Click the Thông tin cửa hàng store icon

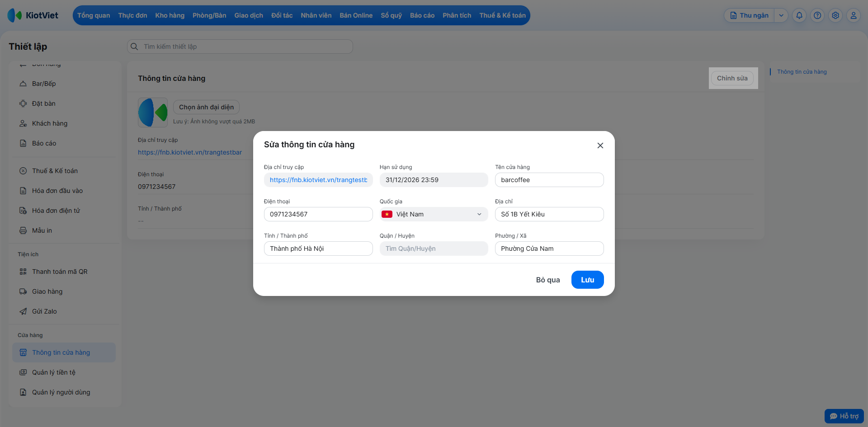point(23,352)
